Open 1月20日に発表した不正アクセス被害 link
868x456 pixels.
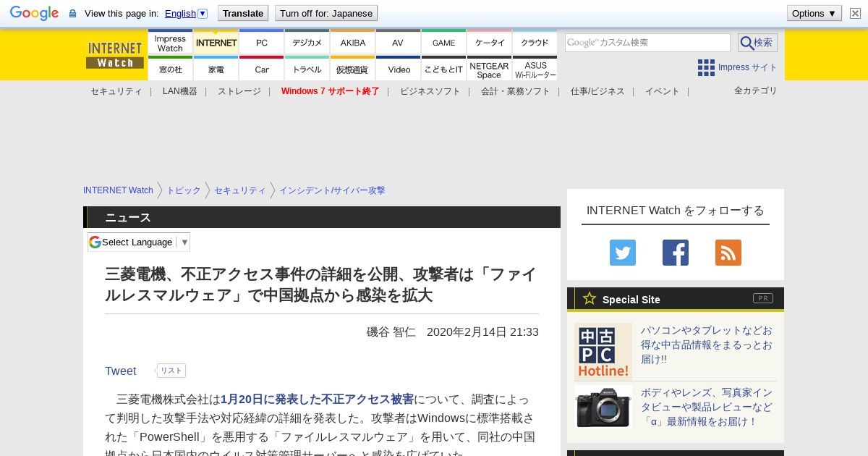[x=318, y=399]
